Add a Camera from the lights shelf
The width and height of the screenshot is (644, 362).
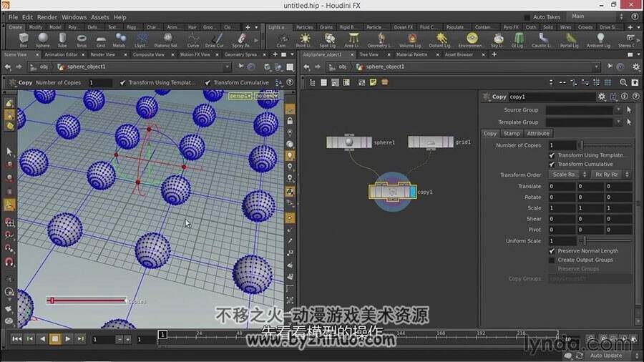tap(281, 40)
